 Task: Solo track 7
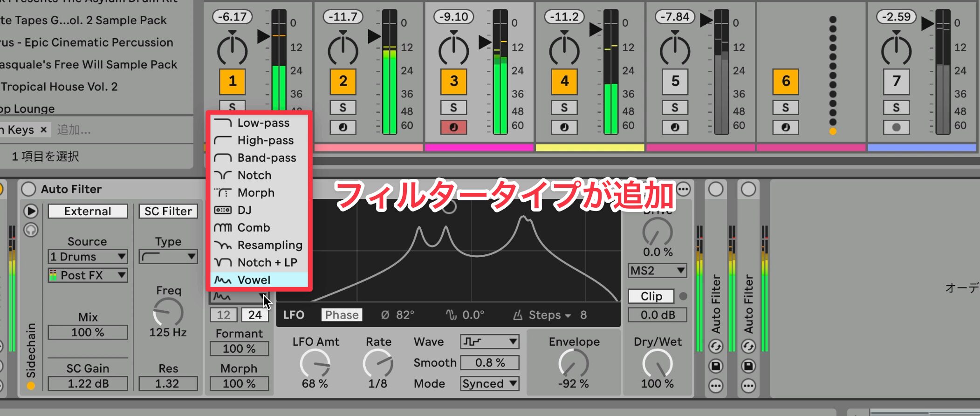pyautogui.click(x=897, y=108)
